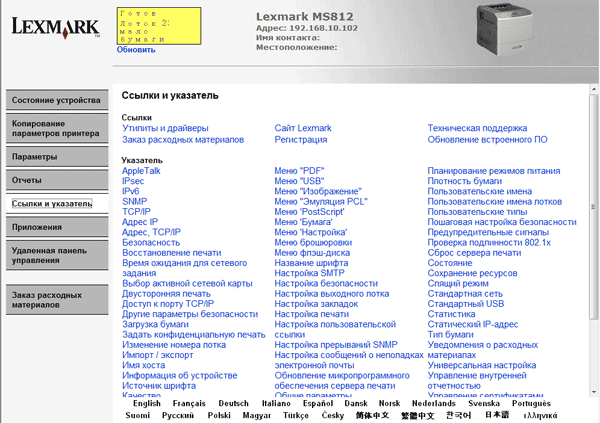Open Состояние устройства menu
The image size is (600, 423).
point(57,100)
